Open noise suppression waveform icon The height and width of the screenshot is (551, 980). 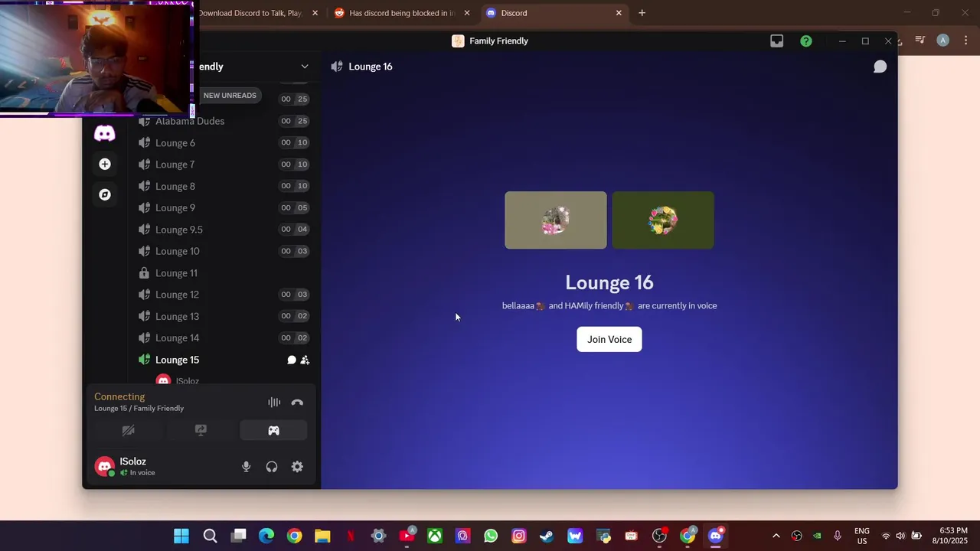click(x=274, y=403)
